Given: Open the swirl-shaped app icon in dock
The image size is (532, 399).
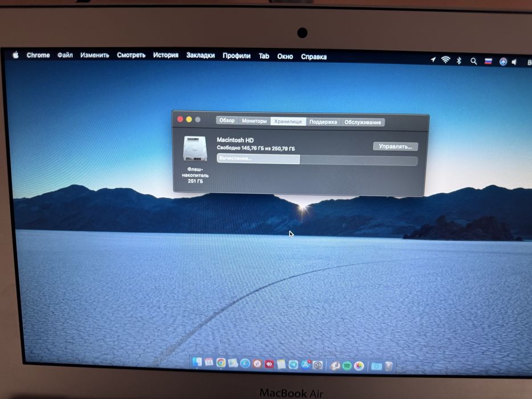Looking at the screenshot, I should click(x=335, y=365).
